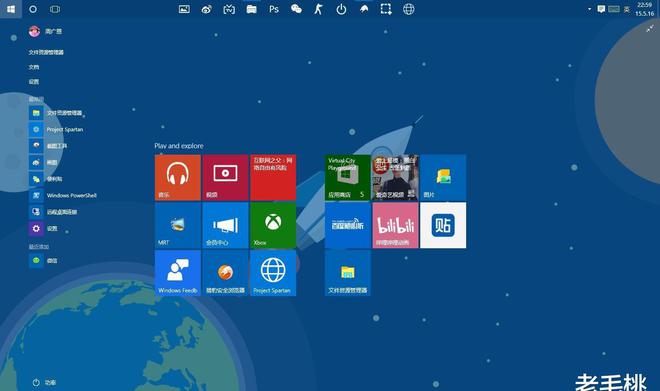Launch the Photos picture icon in taskbar
Viewport: 660px width, 391px height.
click(184, 9)
